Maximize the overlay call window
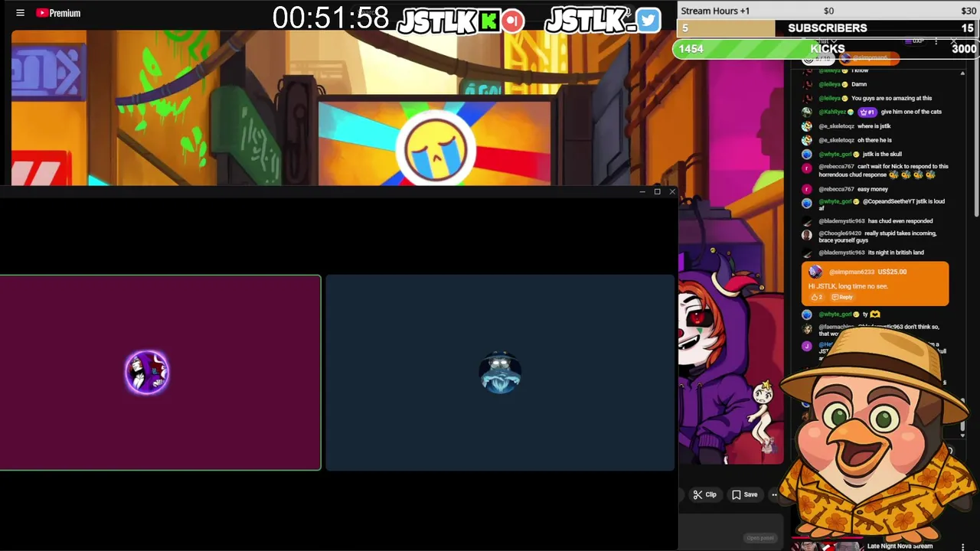980x551 pixels. coord(657,191)
